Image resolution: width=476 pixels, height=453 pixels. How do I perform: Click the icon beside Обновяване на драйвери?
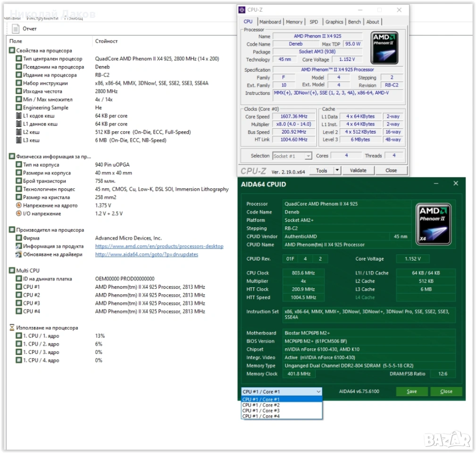[19, 254]
